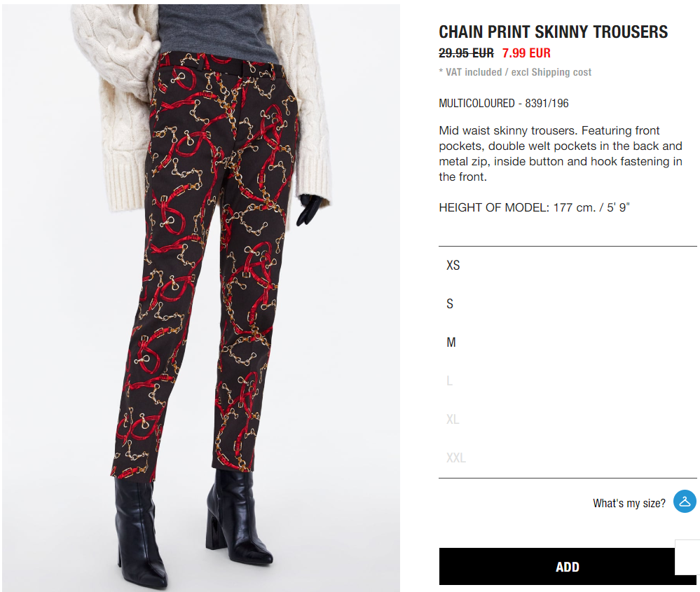The width and height of the screenshot is (700, 592).
Task: Choose size S from the list
Action: pyautogui.click(x=568, y=303)
